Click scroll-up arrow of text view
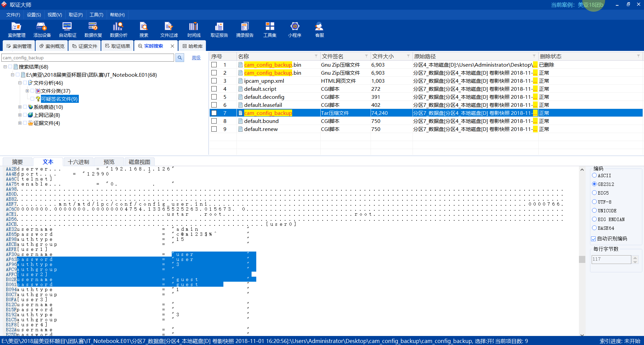The height and width of the screenshot is (345, 644). 582,170
